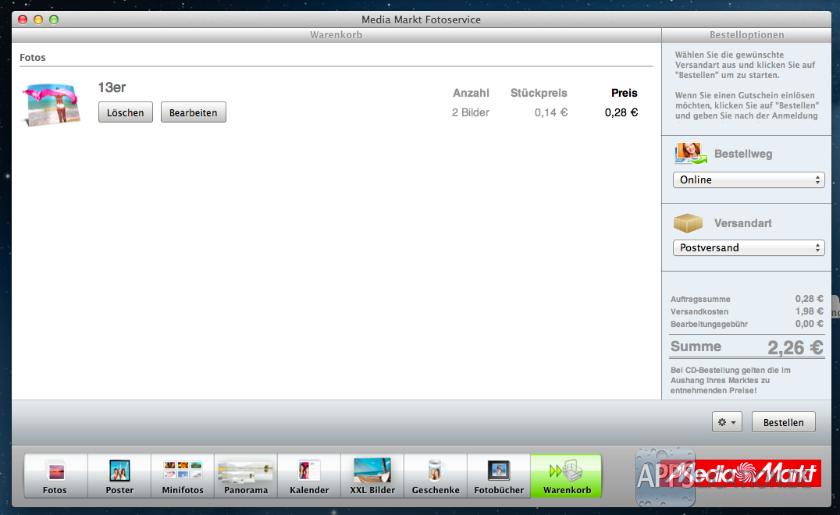Viewport: 840px width, 515px height.
Task: Open the Fotobücher product category
Action: [499, 476]
